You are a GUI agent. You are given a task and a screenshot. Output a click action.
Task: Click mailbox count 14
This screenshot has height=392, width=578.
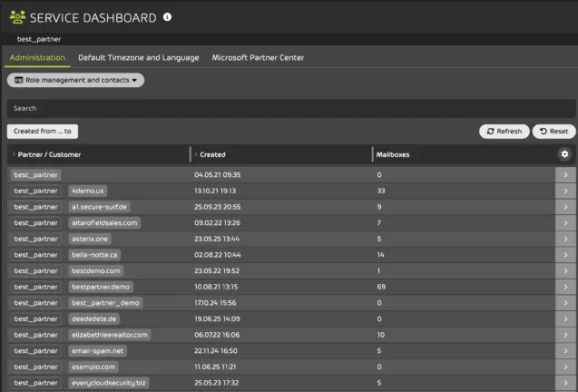point(380,255)
